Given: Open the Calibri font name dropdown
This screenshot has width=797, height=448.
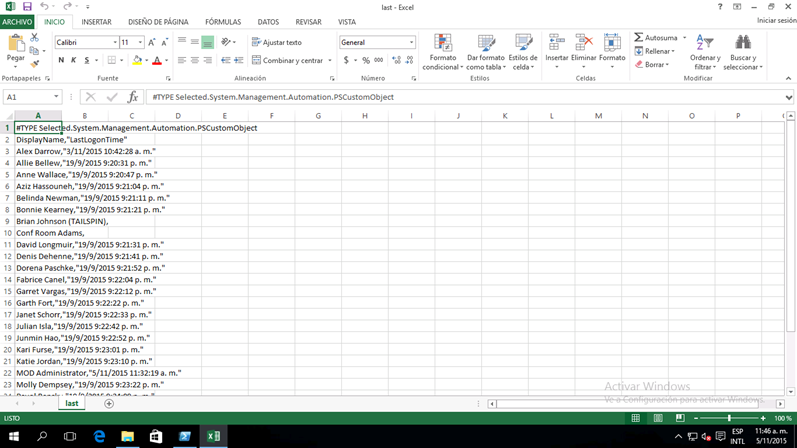Looking at the screenshot, I should [x=115, y=43].
